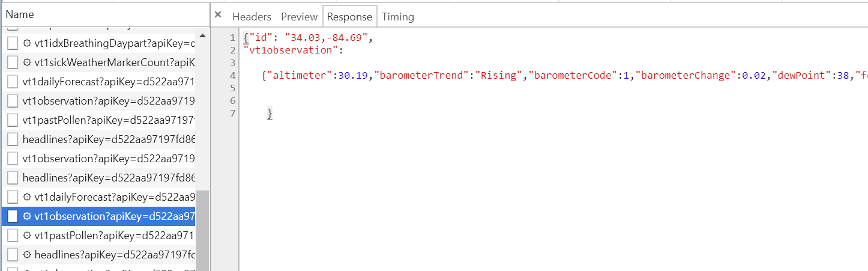Switch to the Headers tab
The width and height of the screenshot is (868, 271).
252,17
